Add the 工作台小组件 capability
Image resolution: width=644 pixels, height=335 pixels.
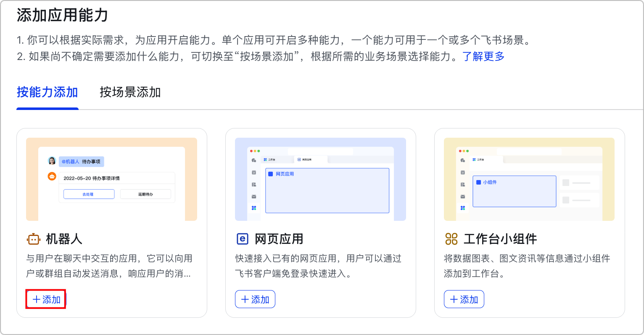(x=464, y=299)
